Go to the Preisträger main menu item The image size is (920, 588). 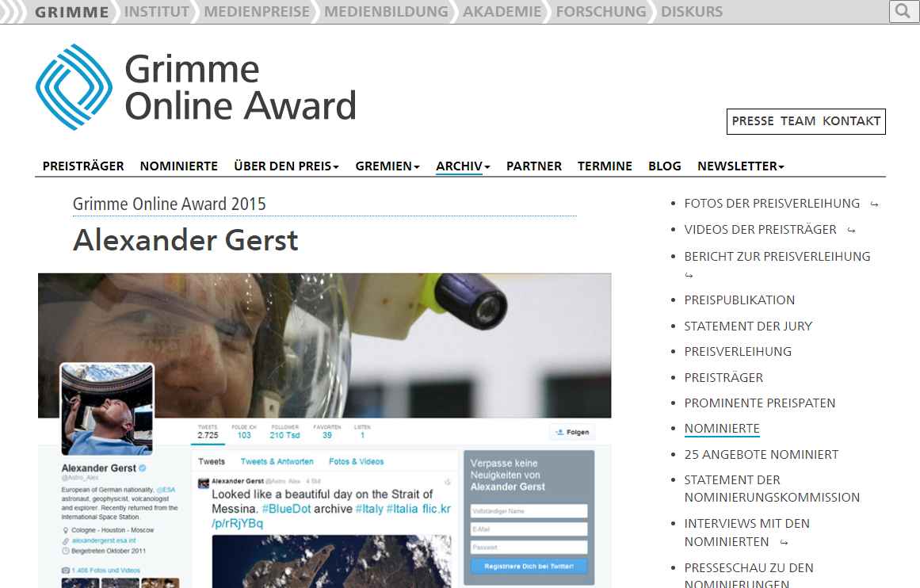click(83, 166)
